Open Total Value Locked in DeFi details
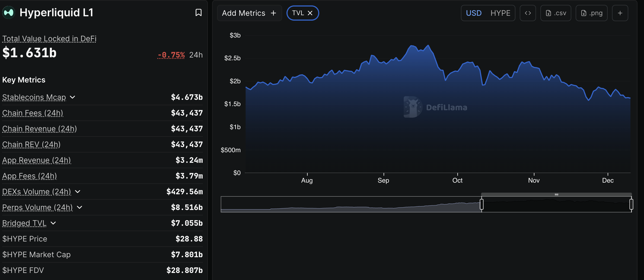Image resolution: width=644 pixels, height=280 pixels. point(49,39)
